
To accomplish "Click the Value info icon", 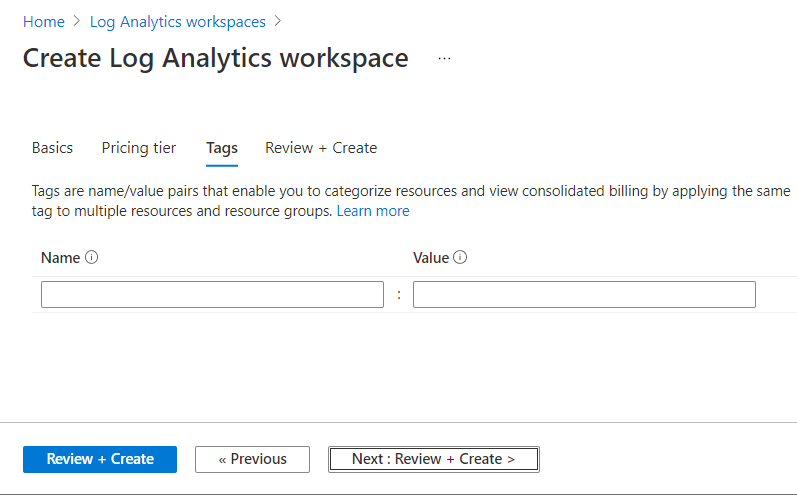I will [x=459, y=257].
